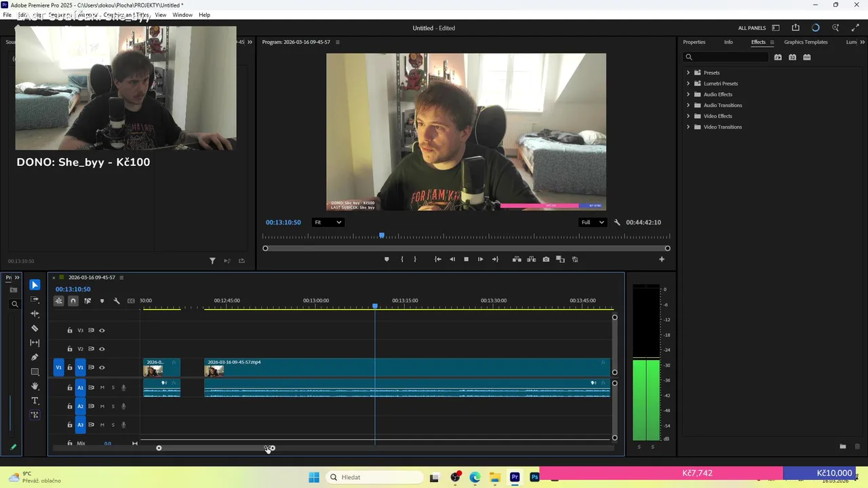Switch to the Graphics Templates tab
Viewport: 868px width, 488px height.
[806, 42]
